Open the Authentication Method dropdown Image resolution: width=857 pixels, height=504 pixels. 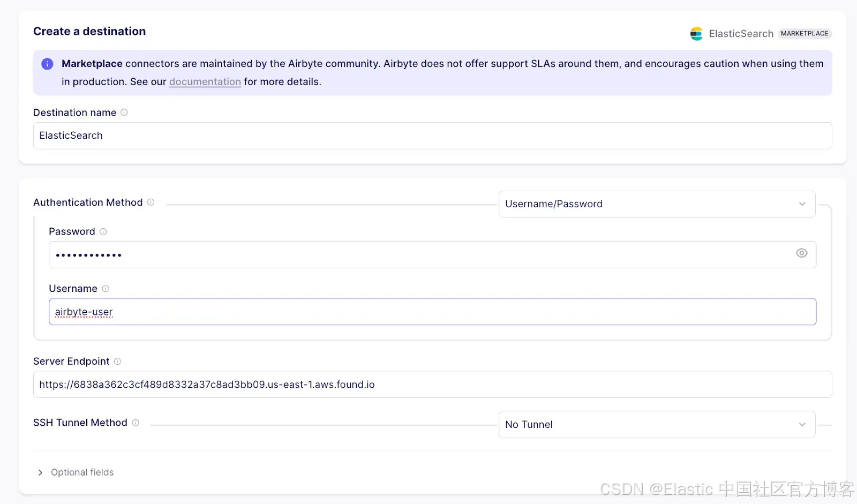click(x=656, y=204)
